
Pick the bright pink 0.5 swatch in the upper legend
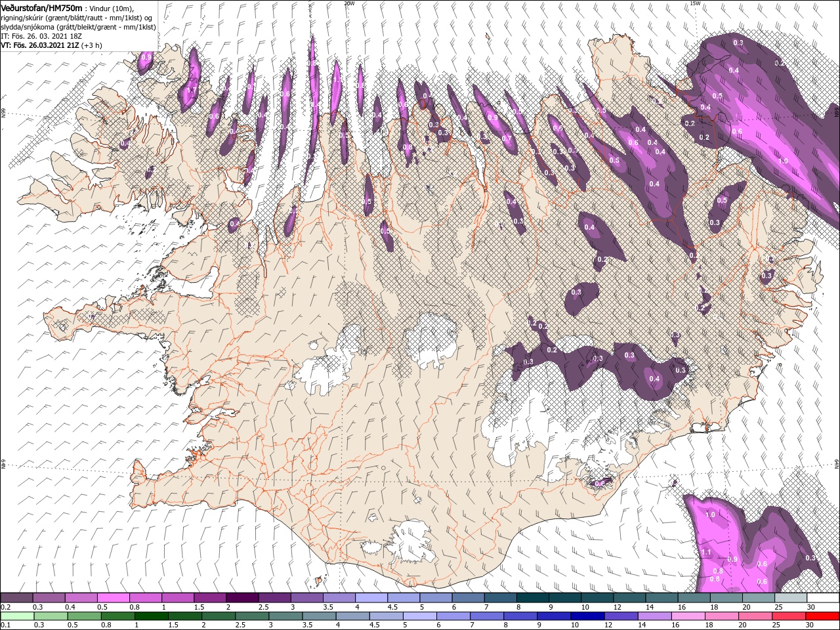point(113,598)
